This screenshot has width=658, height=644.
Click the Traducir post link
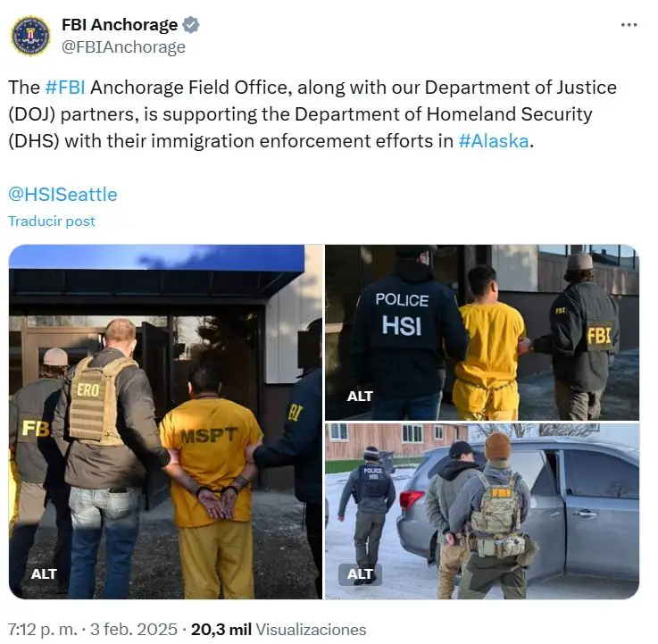point(52,222)
